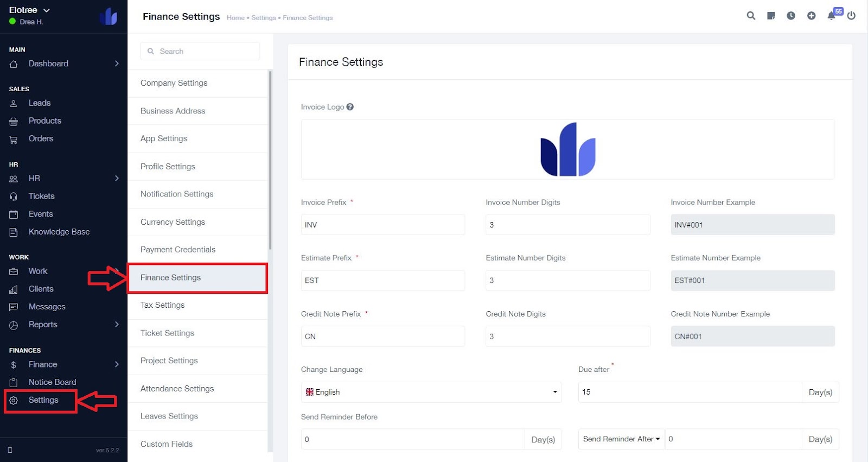This screenshot has height=462, width=868.
Task: Open Currency Settings section
Action: tap(198, 222)
